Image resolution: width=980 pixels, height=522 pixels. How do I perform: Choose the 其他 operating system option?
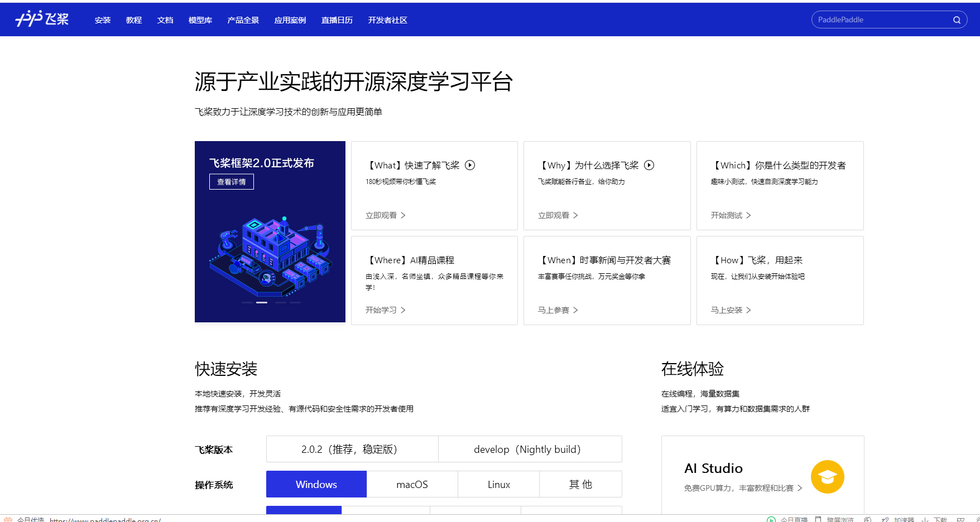pyautogui.click(x=580, y=484)
